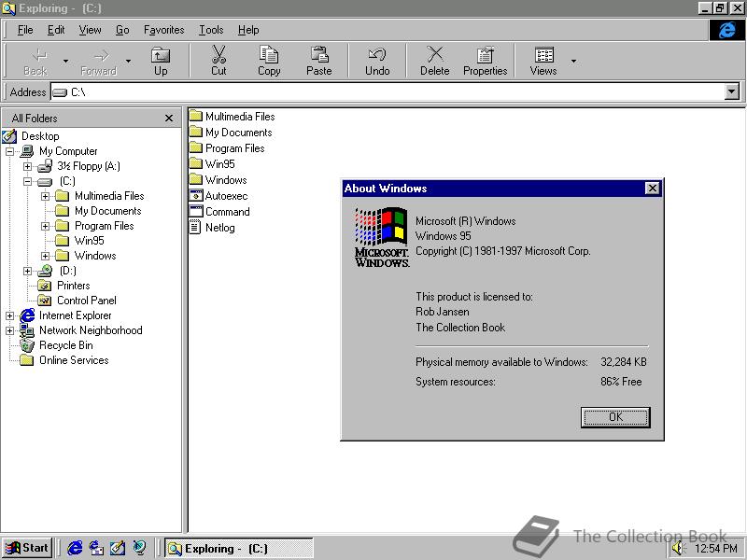
Task: Click the All Folders pane header
Action: pyautogui.click(x=91, y=119)
